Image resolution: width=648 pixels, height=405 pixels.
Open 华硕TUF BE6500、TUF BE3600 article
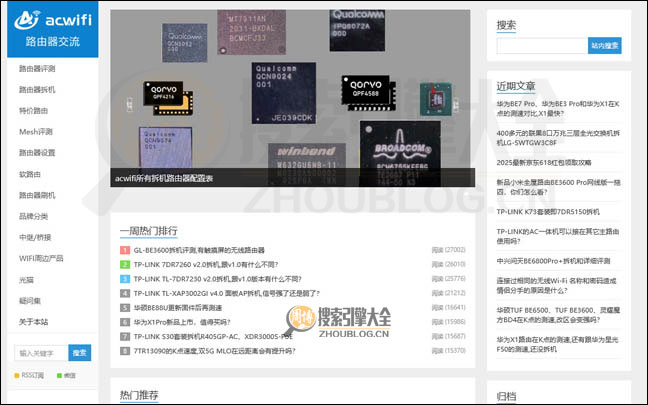[x=558, y=315]
